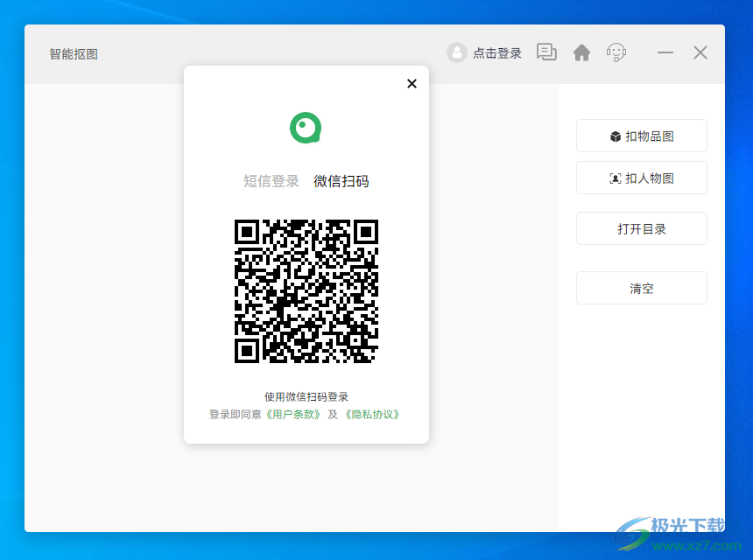Screen dimensions: 753x560
Task: Click the 扣人物图 button
Action: pyautogui.click(x=642, y=178)
